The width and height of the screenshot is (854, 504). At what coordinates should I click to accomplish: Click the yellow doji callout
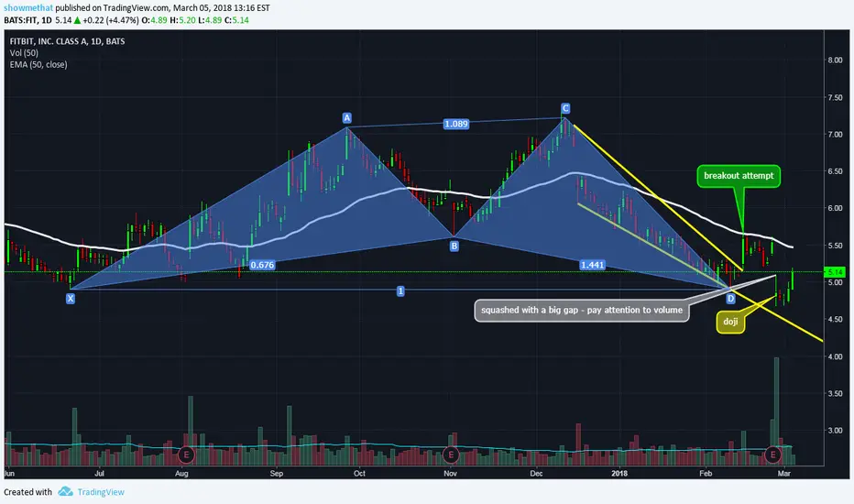coord(730,322)
